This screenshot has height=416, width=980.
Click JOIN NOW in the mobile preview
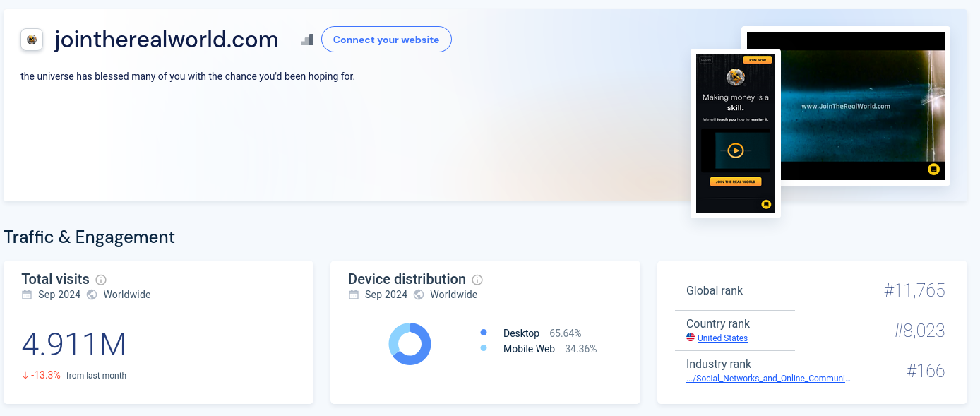click(756, 60)
